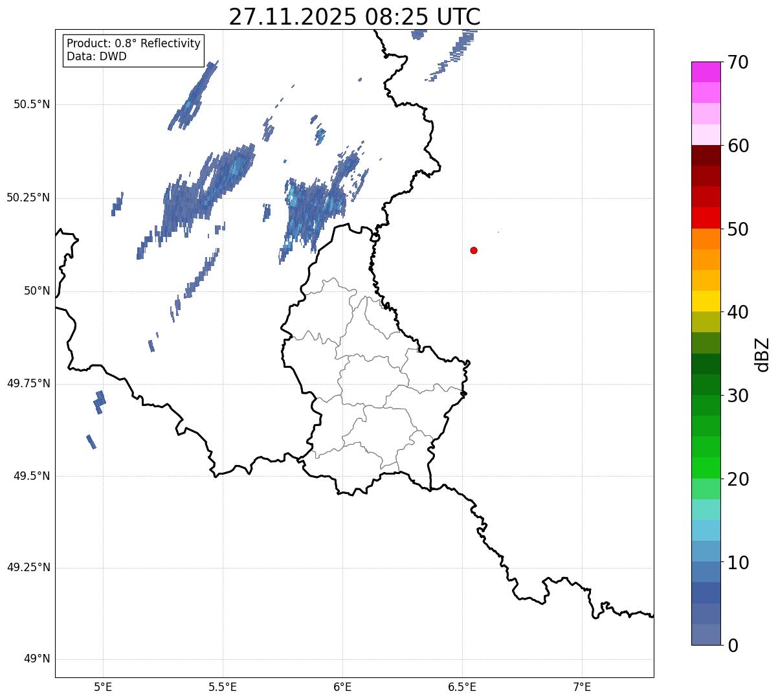Click the 20 tick label on the colorbar
This screenshot has width=778, height=700.
(738, 480)
